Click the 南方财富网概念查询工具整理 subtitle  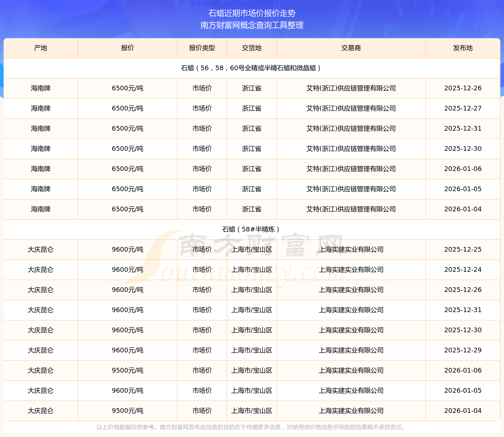[252, 25]
